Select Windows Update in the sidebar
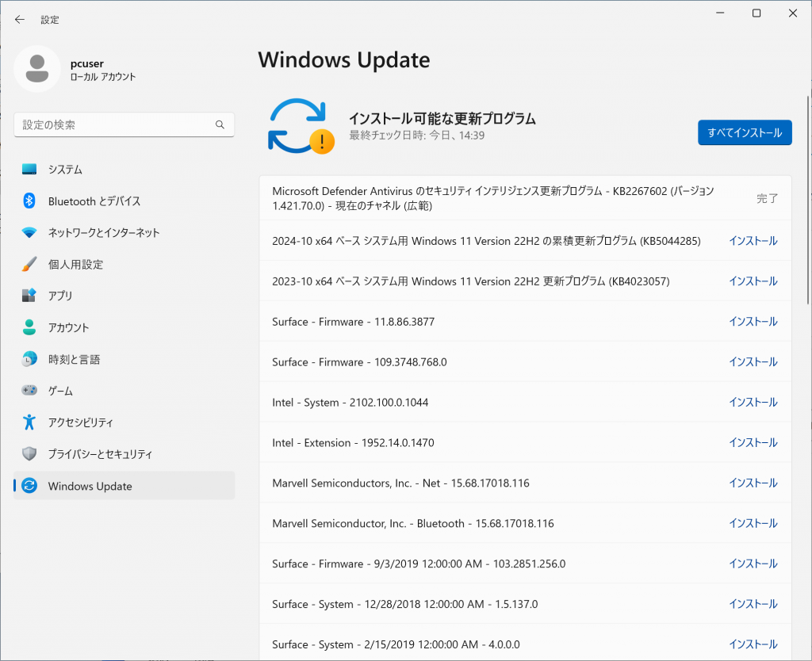This screenshot has height=661, width=812. pos(124,486)
